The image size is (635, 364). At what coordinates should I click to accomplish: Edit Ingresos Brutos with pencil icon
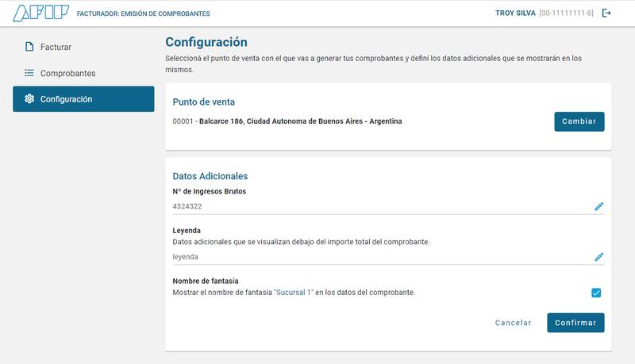pos(599,206)
